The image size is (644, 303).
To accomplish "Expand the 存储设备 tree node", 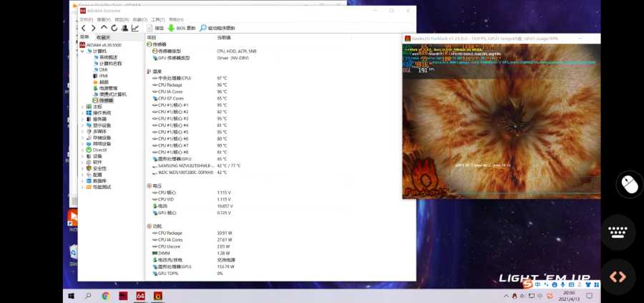I will pyautogui.click(x=82, y=138).
